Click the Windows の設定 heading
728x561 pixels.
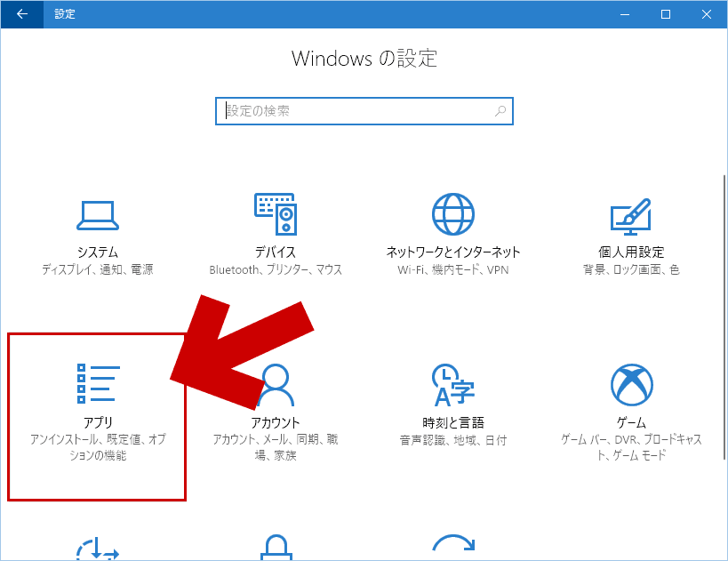tap(364, 59)
